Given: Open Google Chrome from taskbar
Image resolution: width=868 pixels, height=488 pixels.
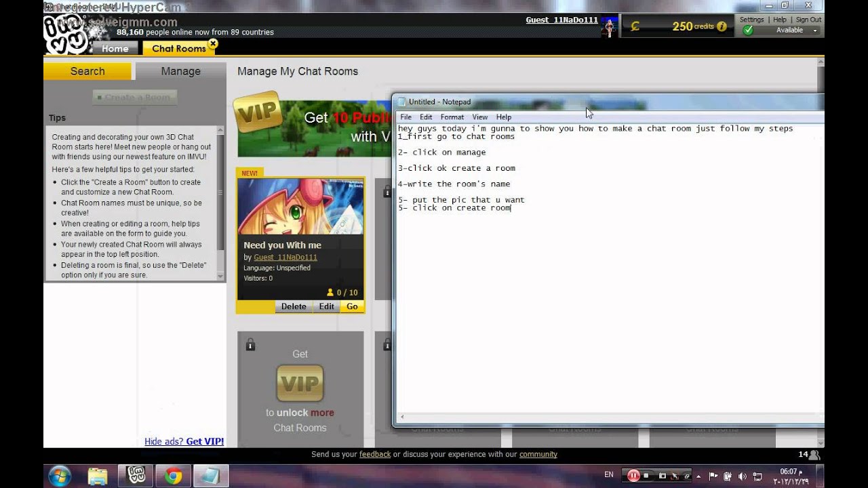Looking at the screenshot, I should click(x=174, y=476).
